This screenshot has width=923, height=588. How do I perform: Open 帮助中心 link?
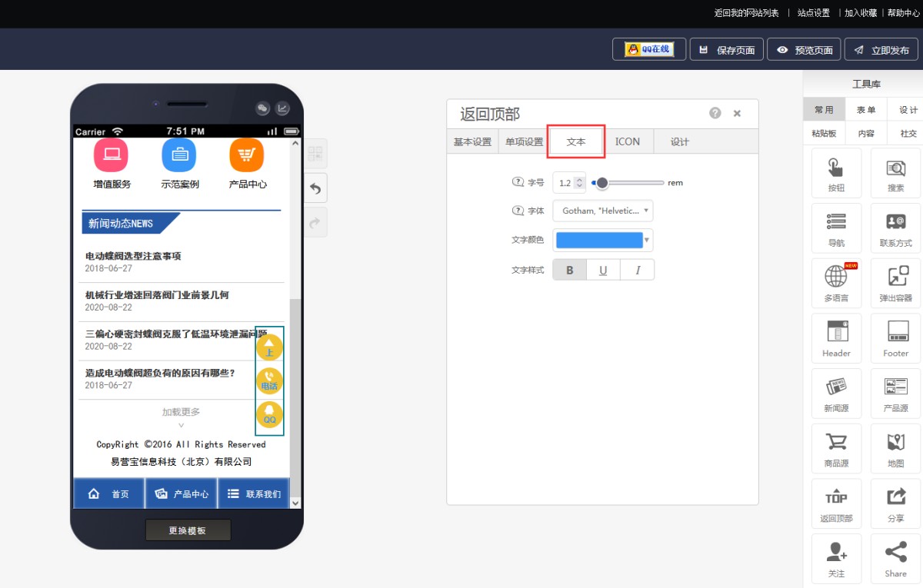pyautogui.click(x=903, y=12)
